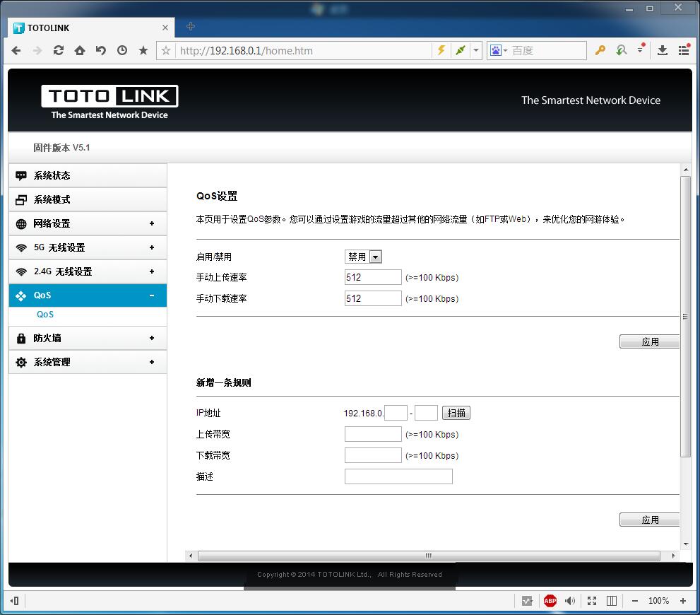The width and height of the screenshot is (700, 615).
Task: Open the ABP ad blocker icon
Action: [550, 601]
